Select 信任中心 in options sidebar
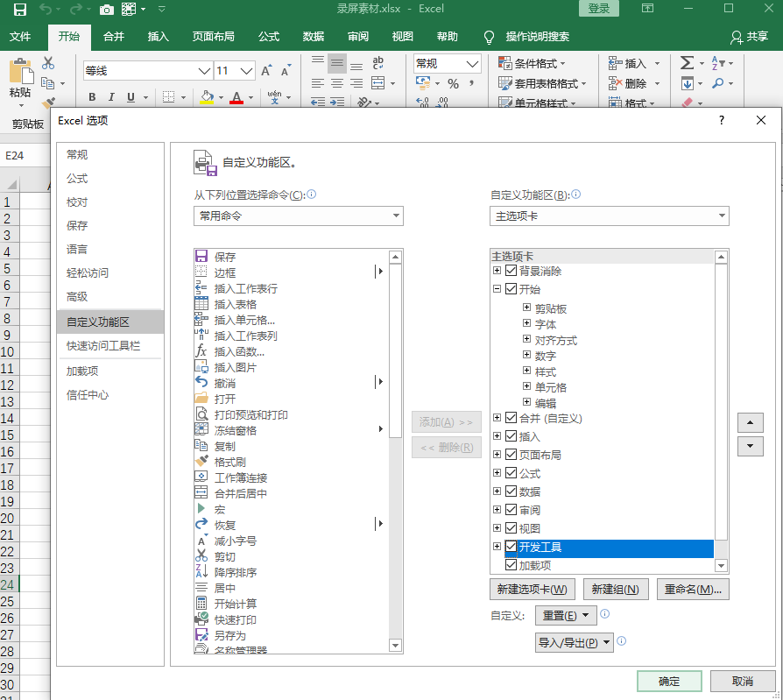 pos(110,395)
